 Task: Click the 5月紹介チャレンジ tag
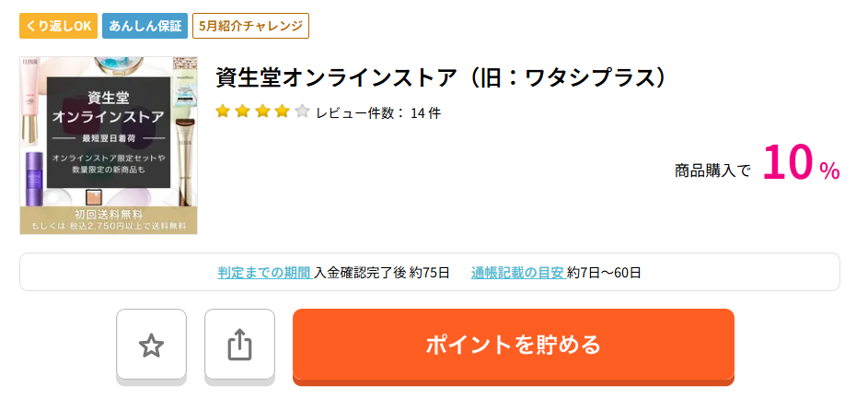(250, 26)
